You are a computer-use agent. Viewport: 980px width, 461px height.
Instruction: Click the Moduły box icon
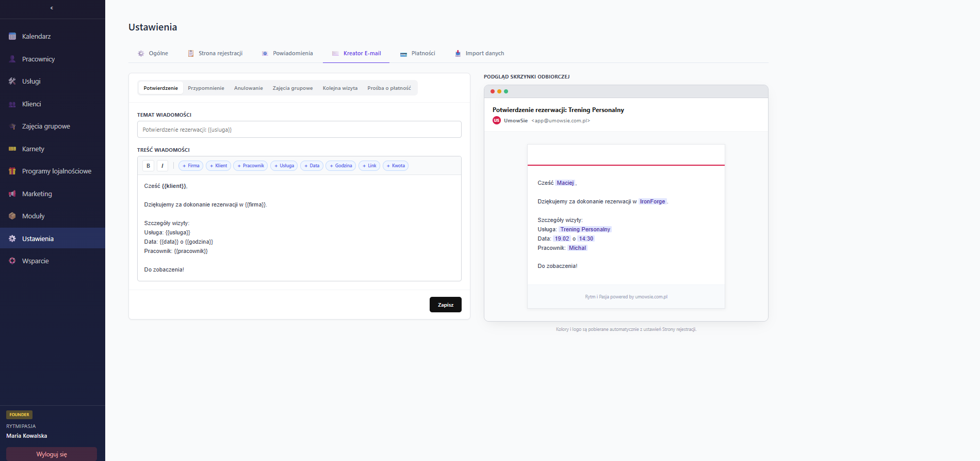[x=12, y=216]
